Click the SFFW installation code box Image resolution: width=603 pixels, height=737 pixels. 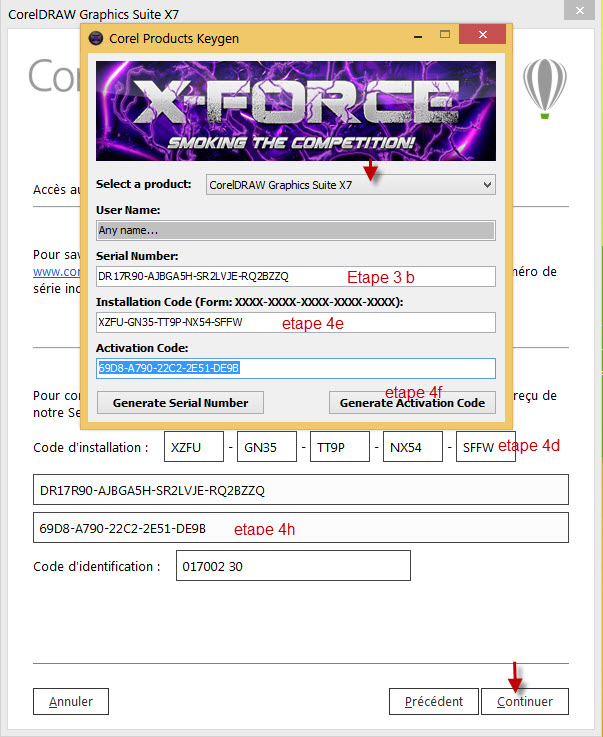[x=476, y=447]
